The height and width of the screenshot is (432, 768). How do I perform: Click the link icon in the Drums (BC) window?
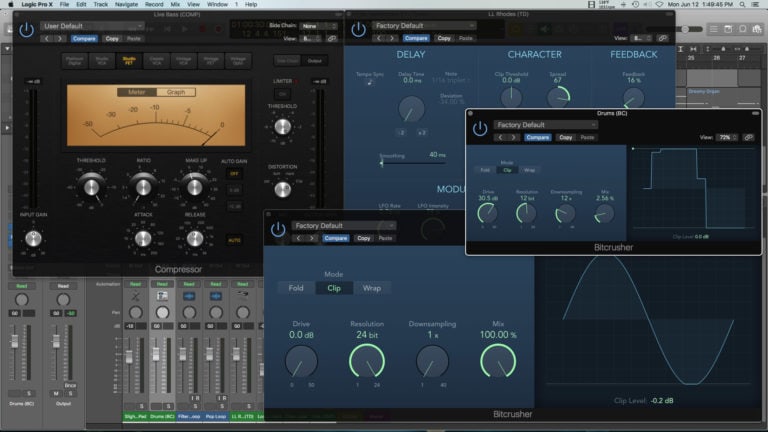click(x=748, y=138)
